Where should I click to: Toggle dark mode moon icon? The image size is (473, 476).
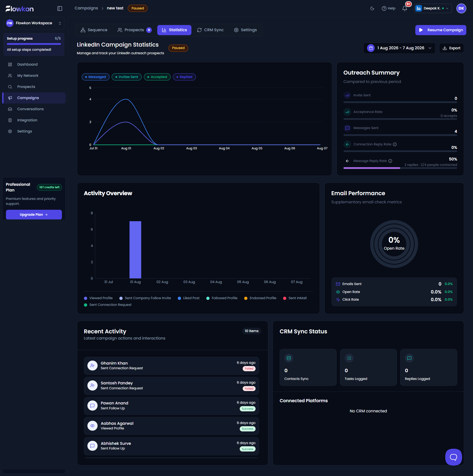pos(372,8)
